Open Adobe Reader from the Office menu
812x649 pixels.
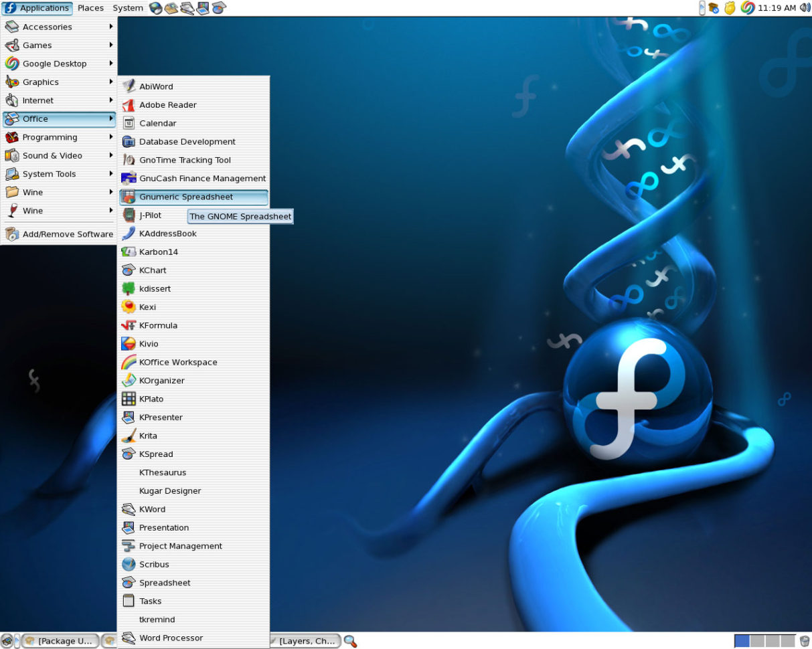129,105
